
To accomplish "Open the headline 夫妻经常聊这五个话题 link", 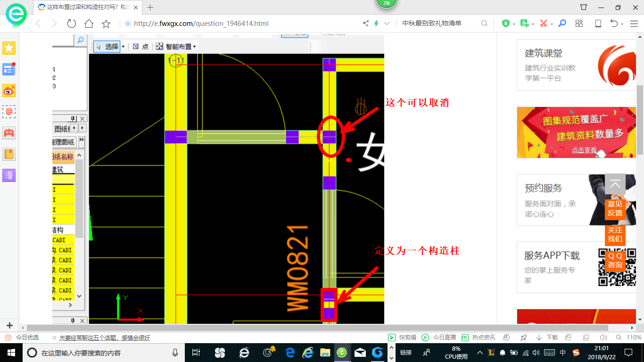I will tap(105, 338).
